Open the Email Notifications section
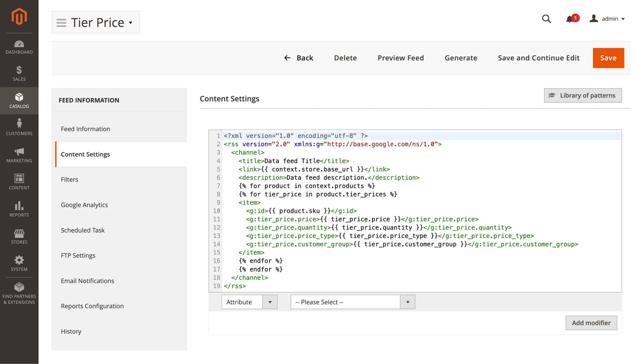The image size is (644, 364). tap(87, 281)
